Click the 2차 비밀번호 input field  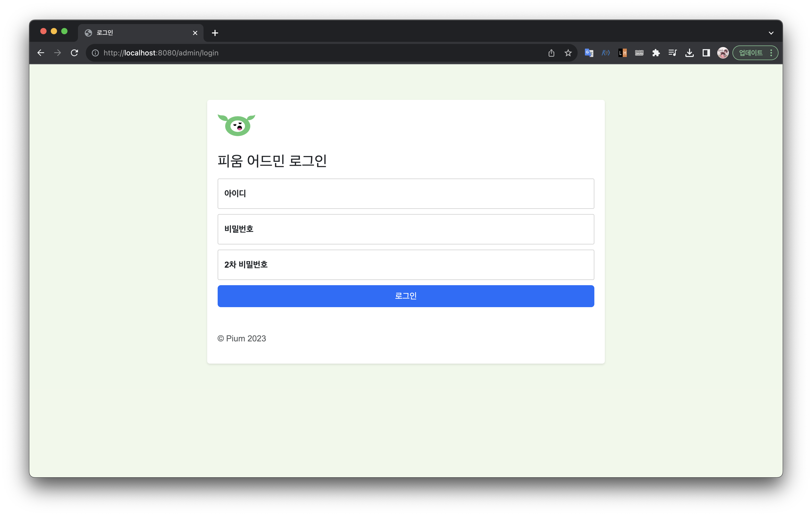coord(406,265)
